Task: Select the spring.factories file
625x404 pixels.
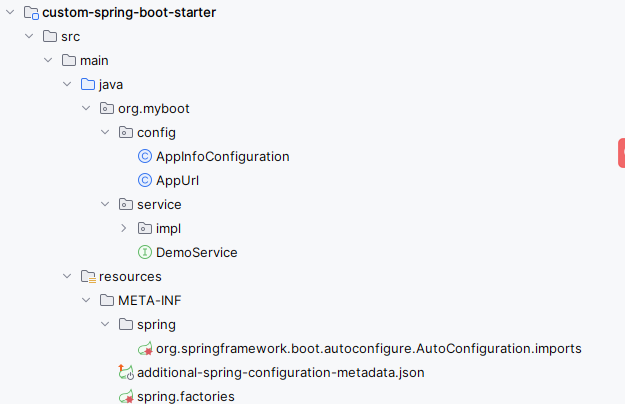Action: click(x=185, y=397)
